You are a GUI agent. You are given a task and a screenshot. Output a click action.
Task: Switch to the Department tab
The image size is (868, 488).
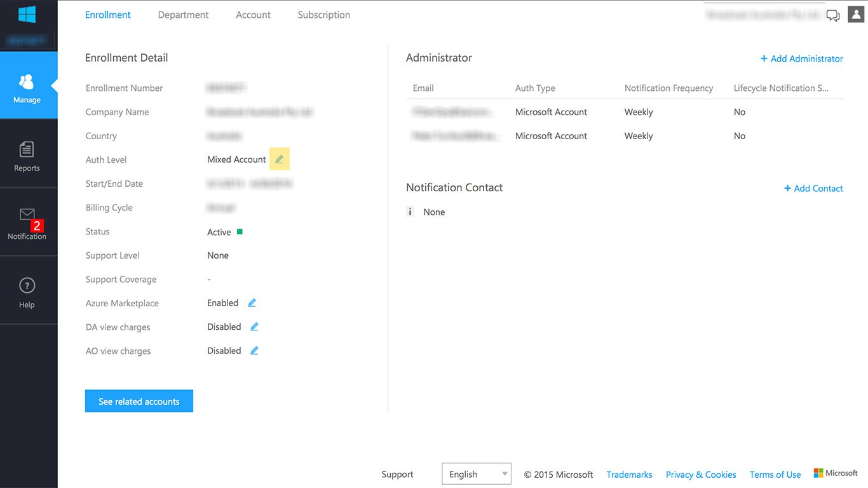[x=183, y=14]
